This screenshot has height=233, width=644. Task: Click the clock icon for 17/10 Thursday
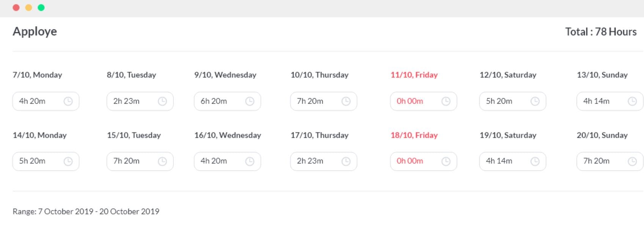pyautogui.click(x=346, y=161)
